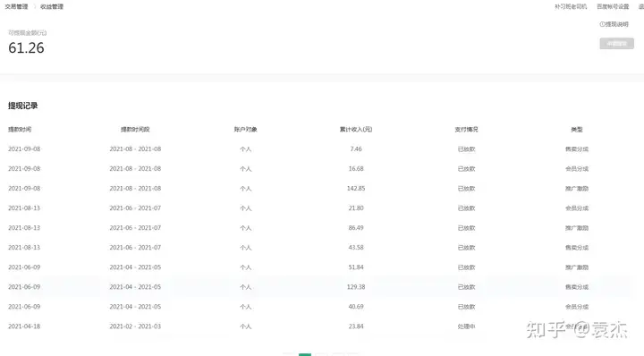Screen dimensions: 644x356
Task: Select the row with income 7.46
Action: click(x=322, y=149)
